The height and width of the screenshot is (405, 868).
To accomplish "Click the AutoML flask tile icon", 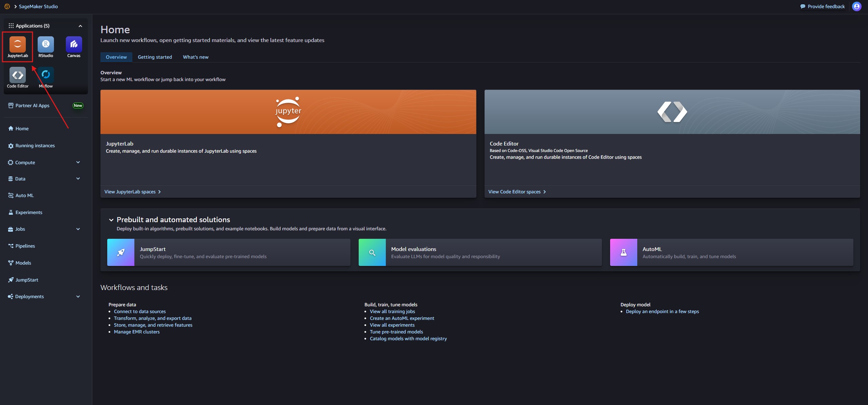I will (623, 252).
